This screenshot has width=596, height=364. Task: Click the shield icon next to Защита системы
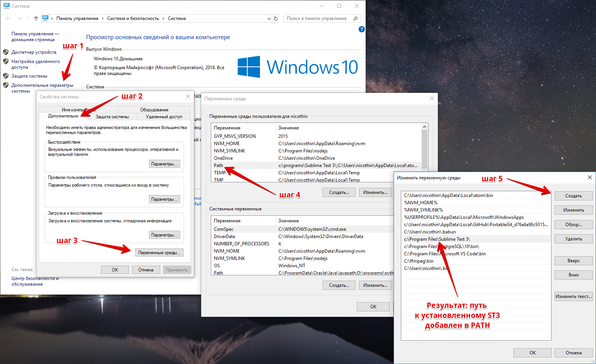(6, 76)
